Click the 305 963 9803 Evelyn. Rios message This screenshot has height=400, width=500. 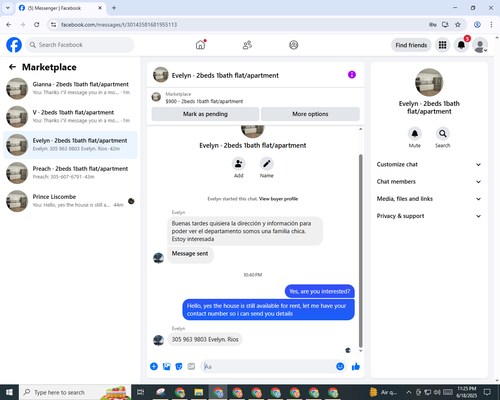(205, 339)
